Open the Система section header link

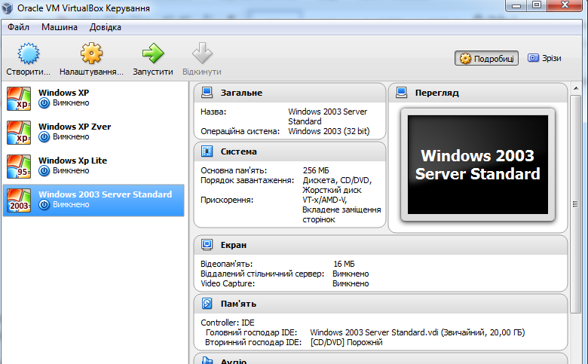[x=238, y=151]
